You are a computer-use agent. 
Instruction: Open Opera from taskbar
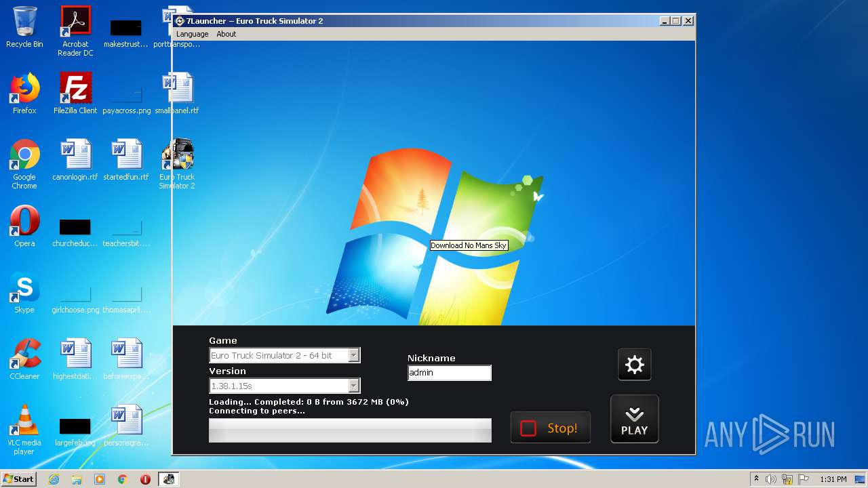(145, 479)
